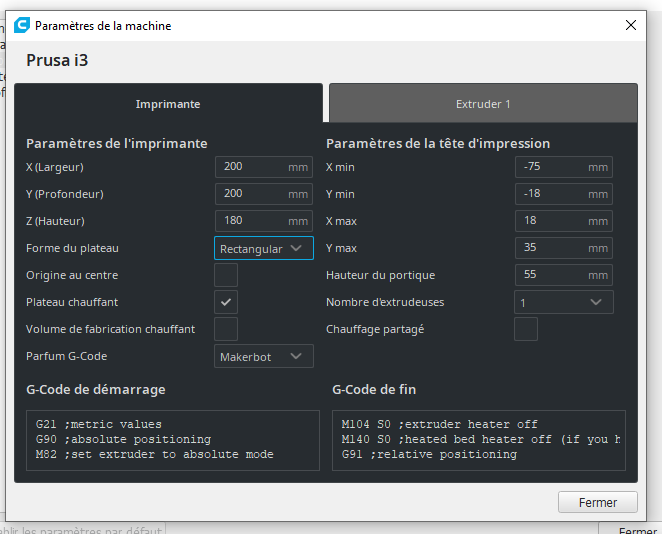This screenshot has height=534, width=662.
Task: Click the Chauffage partagé label
Action: [x=375, y=329]
